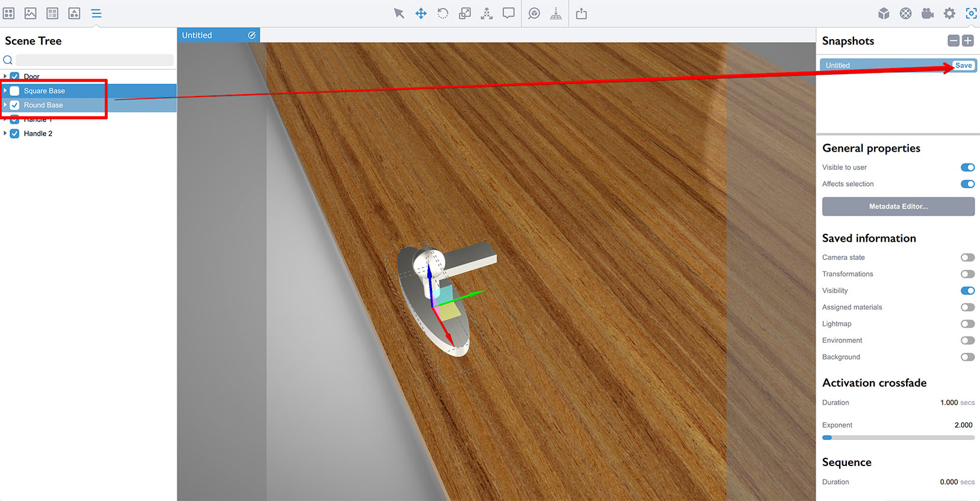Select the Door row
Screen dimensions: 980x501
(89, 76)
